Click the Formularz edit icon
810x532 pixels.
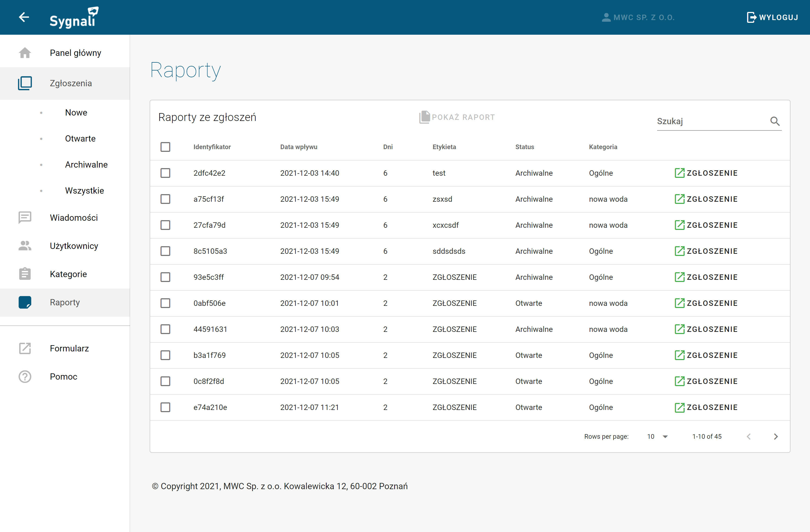25,348
